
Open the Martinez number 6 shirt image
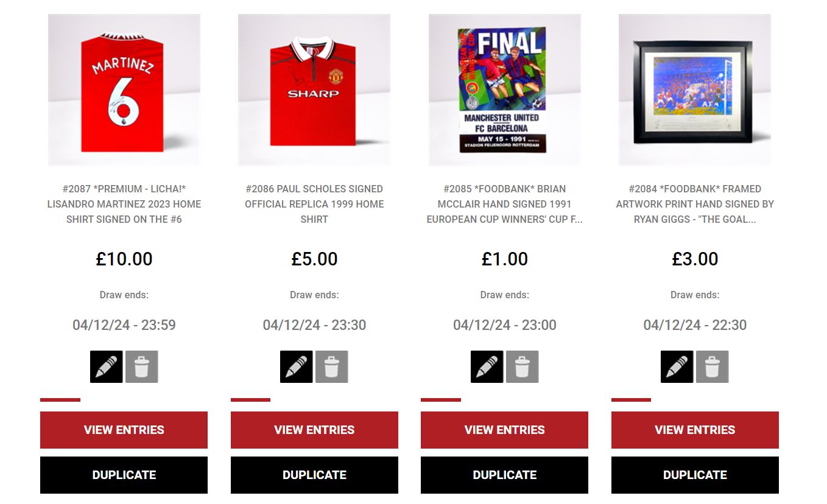coord(124,89)
